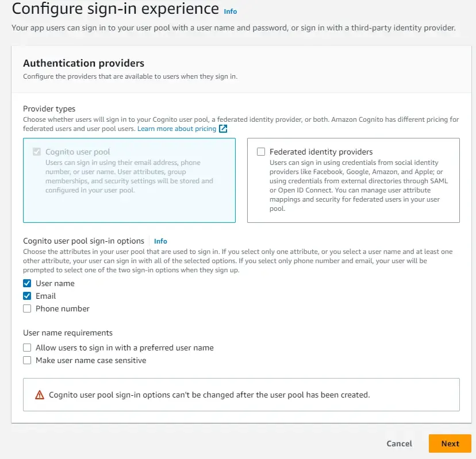Enable the Federated identity providers option

pyautogui.click(x=262, y=152)
